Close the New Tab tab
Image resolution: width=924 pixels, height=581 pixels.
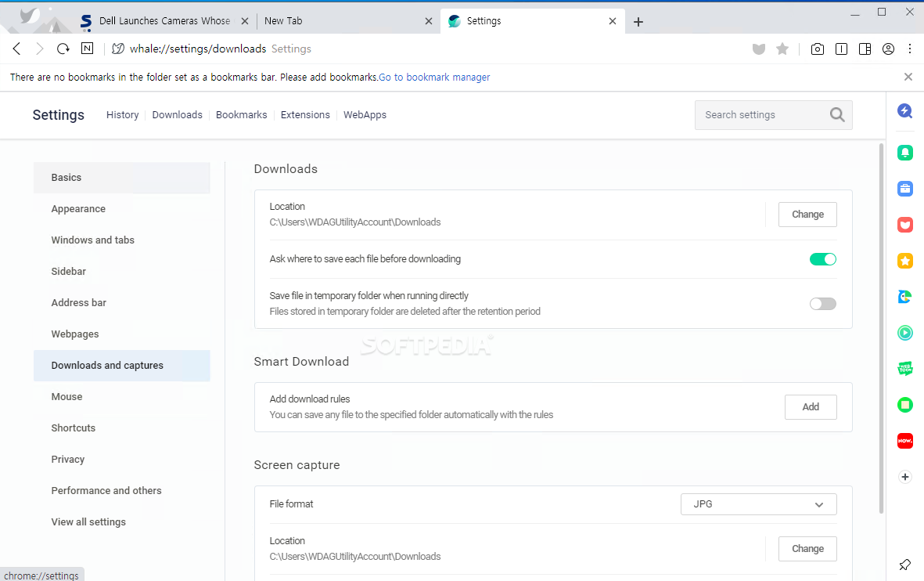pos(429,21)
